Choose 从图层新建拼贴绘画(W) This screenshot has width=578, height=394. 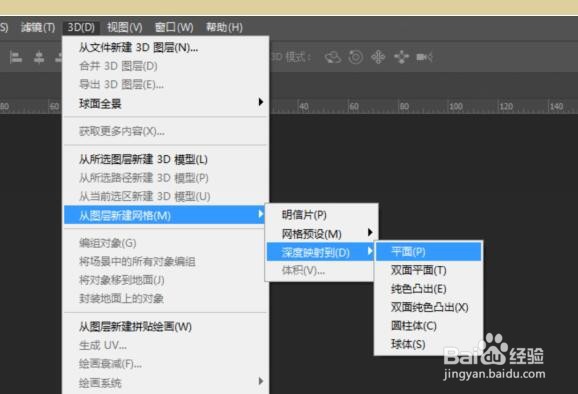[x=166, y=327]
